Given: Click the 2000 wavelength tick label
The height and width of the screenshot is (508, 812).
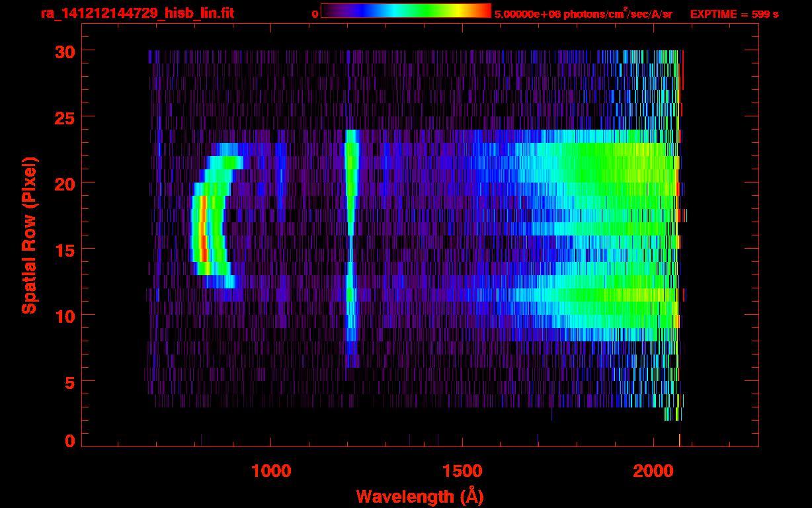Looking at the screenshot, I should pyautogui.click(x=653, y=471).
